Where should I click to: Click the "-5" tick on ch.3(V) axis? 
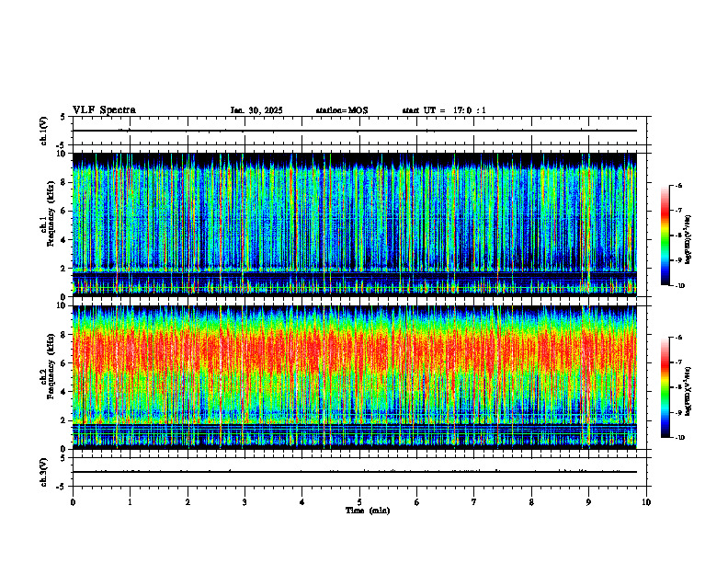point(62,487)
